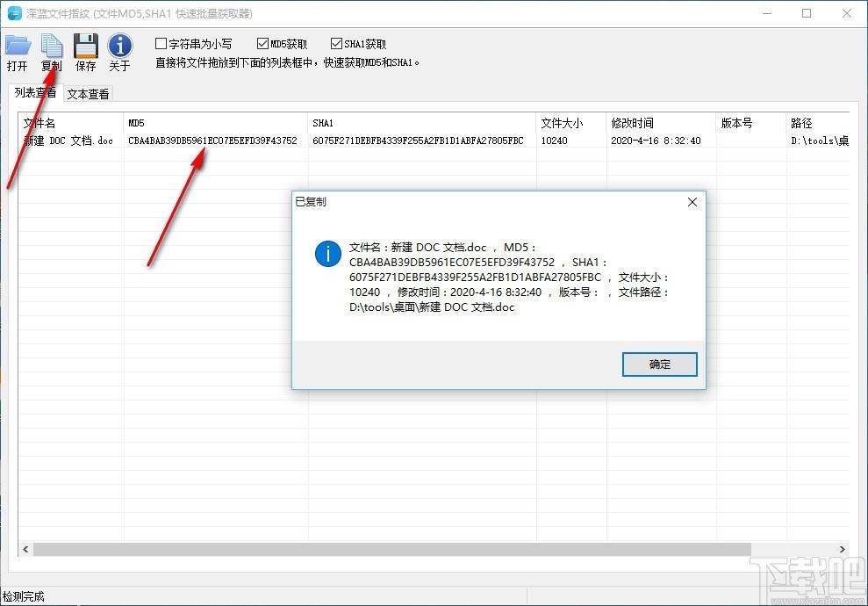This screenshot has width=868, height=606.
Task: Click the 修改时间 column header
Action: [662, 123]
